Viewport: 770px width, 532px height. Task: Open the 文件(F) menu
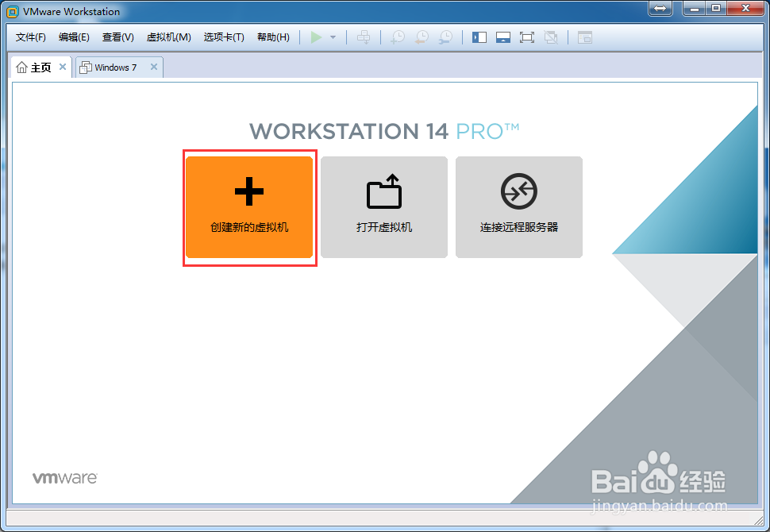(29, 37)
